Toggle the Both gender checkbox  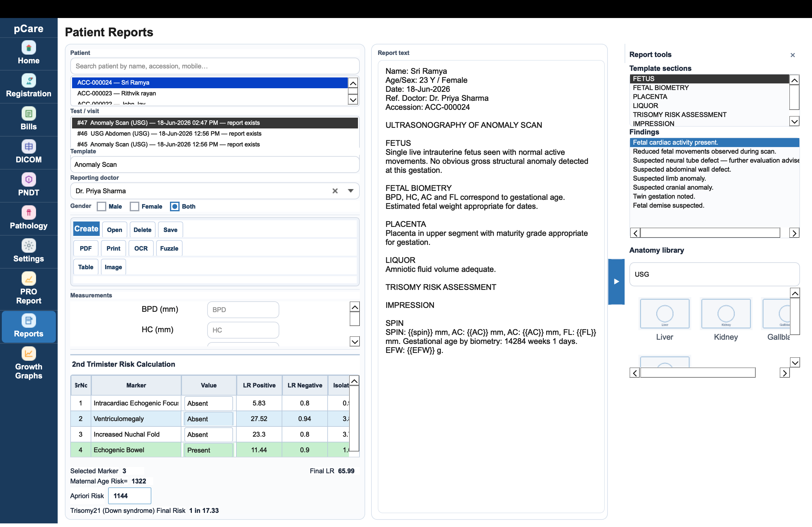(x=175, y=206)
